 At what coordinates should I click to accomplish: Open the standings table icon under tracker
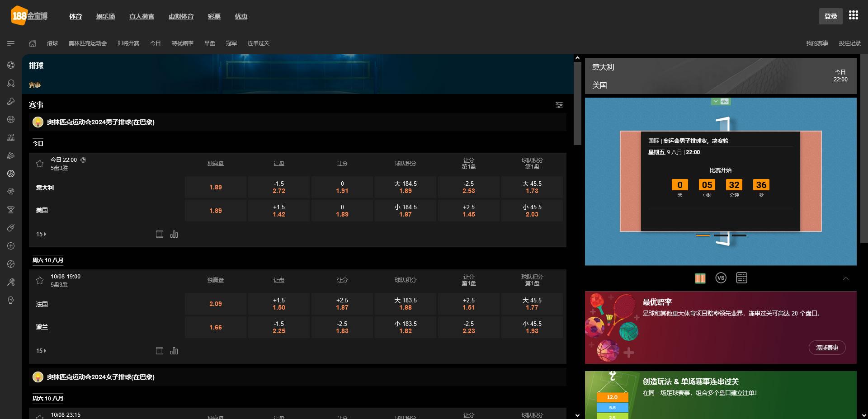point(742,278)
